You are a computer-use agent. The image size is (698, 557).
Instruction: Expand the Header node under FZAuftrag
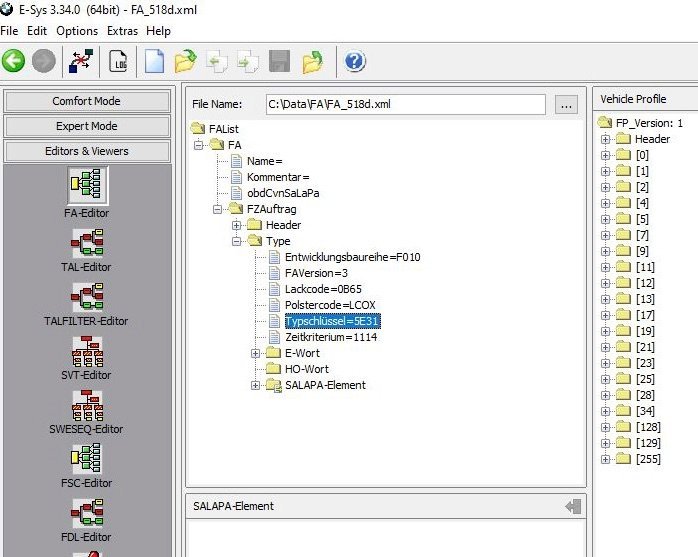239,225
